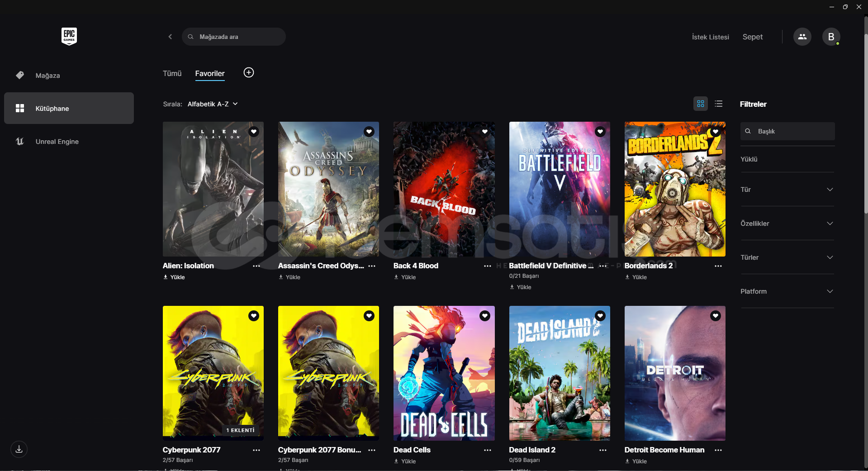The height and width of the screenshot is (471, 868).
Task: Open the Battlefield V cover thumbnail
Action: click(560, 189)
